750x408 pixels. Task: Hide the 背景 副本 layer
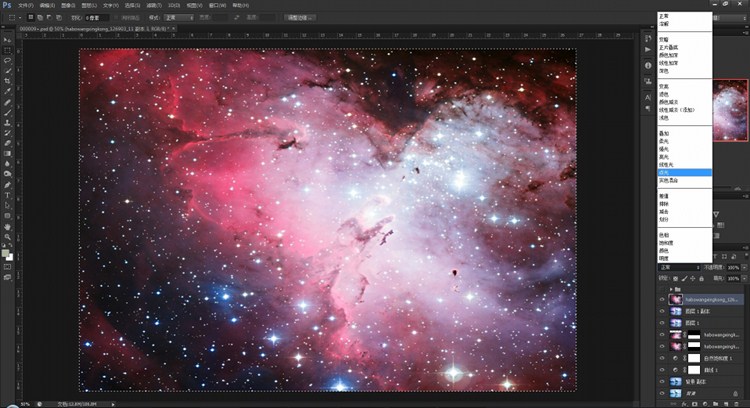click(x=662, y=382)
